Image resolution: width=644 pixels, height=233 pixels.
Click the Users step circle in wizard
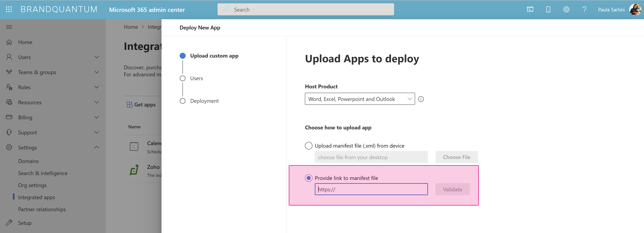click(182, 78)
